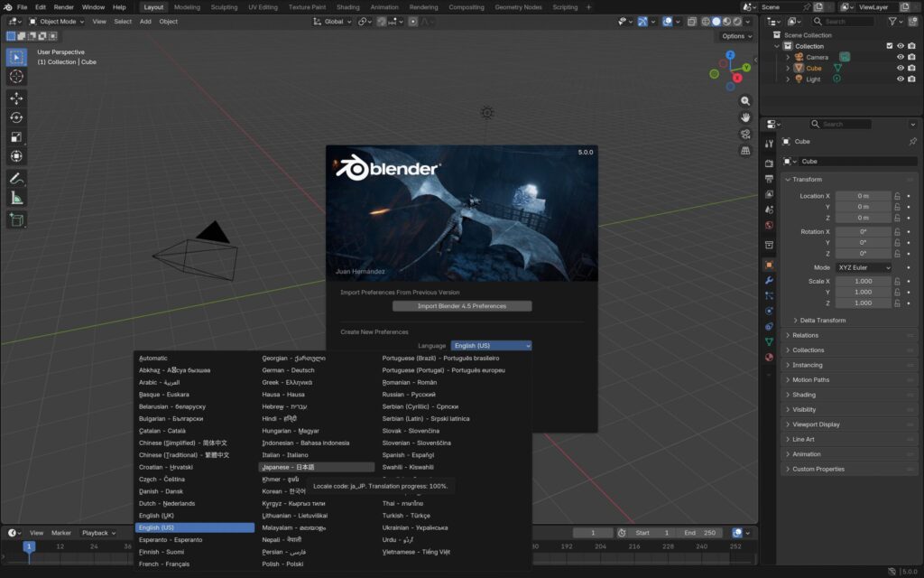Pick the Rotate tool
Viewport: 924px width, 578px height.
tap(16, 117)
